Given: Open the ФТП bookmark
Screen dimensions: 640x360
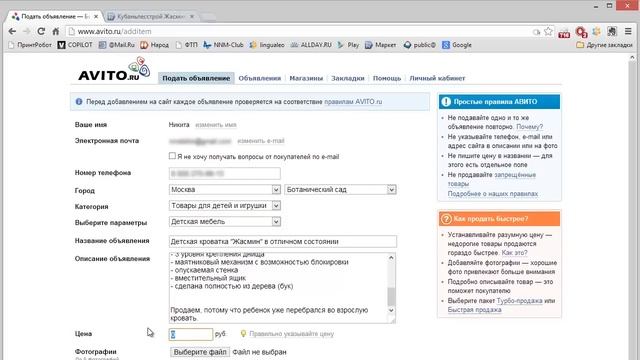Looking at the screenshot, I should pyautogui.click(x=187, y=45).
